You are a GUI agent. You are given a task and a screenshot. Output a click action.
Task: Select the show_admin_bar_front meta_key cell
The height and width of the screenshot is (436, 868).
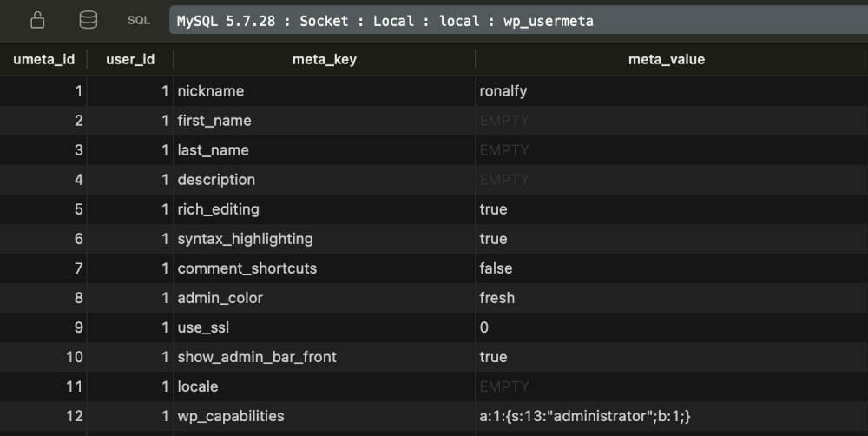pyautogui.click(x=325, y=357)
